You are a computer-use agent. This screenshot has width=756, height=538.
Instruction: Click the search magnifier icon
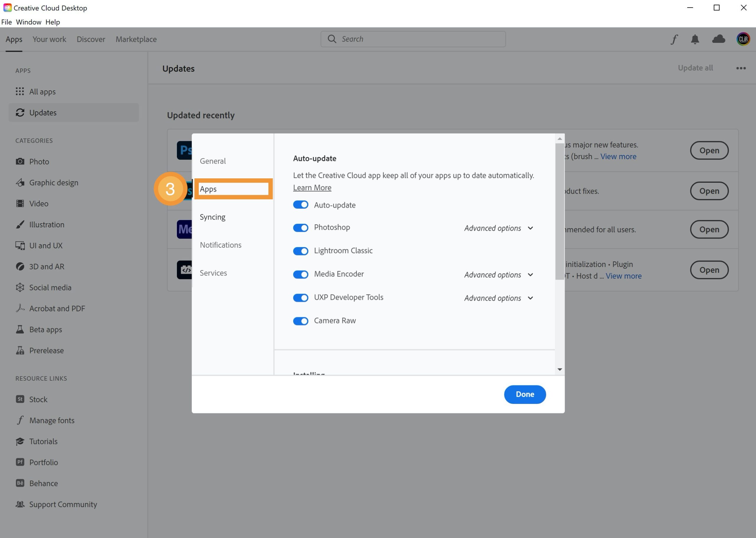[332, 39]
